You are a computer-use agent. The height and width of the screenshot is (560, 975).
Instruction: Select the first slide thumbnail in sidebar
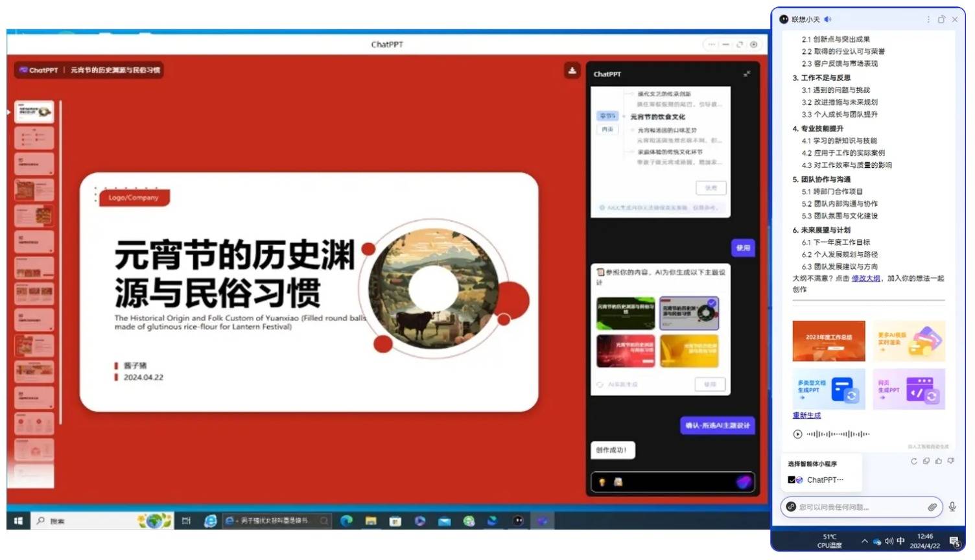coord(34,111)
